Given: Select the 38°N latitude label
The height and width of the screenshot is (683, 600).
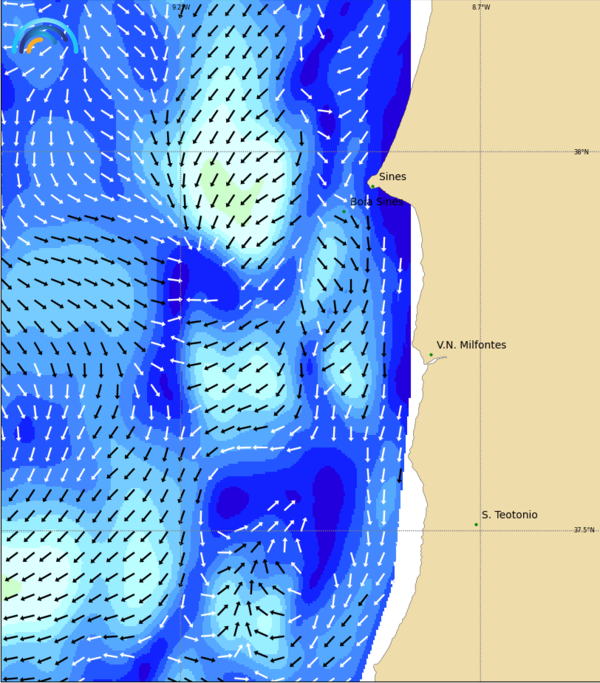Looking at the screenshot, I should point(581,152).
